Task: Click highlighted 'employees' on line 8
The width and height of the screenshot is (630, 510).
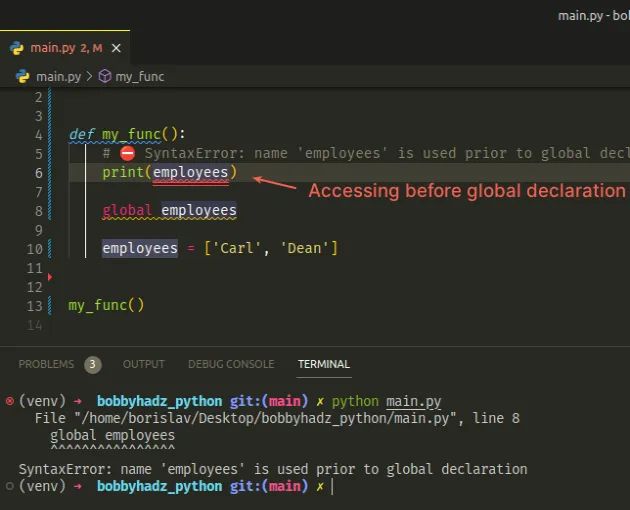Action: pos(199,211)
